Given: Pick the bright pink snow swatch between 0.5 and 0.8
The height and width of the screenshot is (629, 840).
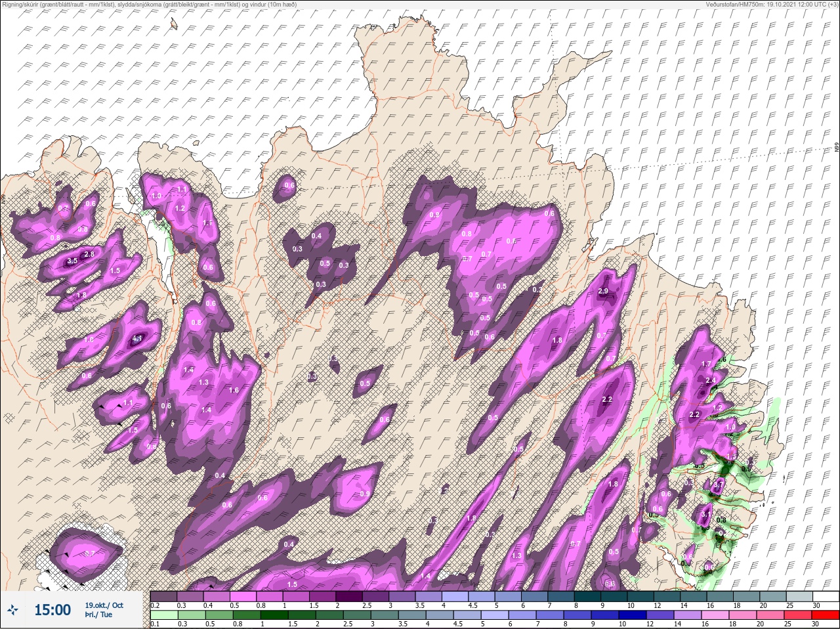Looking at the screenshot, I should tap(245, 596).
